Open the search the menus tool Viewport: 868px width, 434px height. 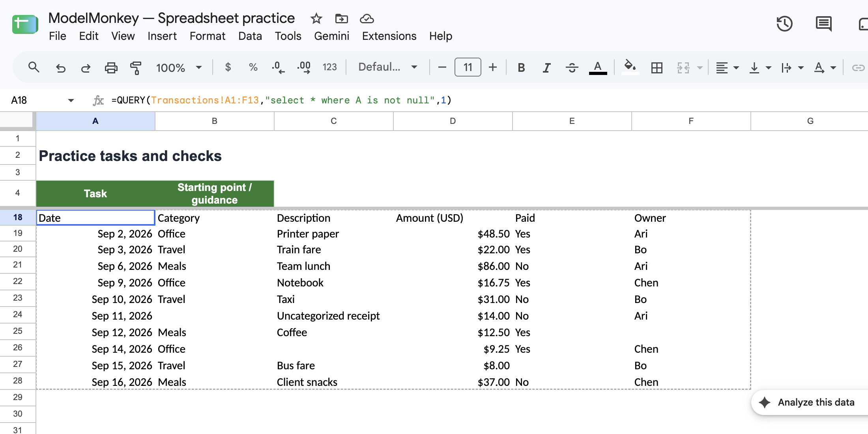(x=34, y=67)
